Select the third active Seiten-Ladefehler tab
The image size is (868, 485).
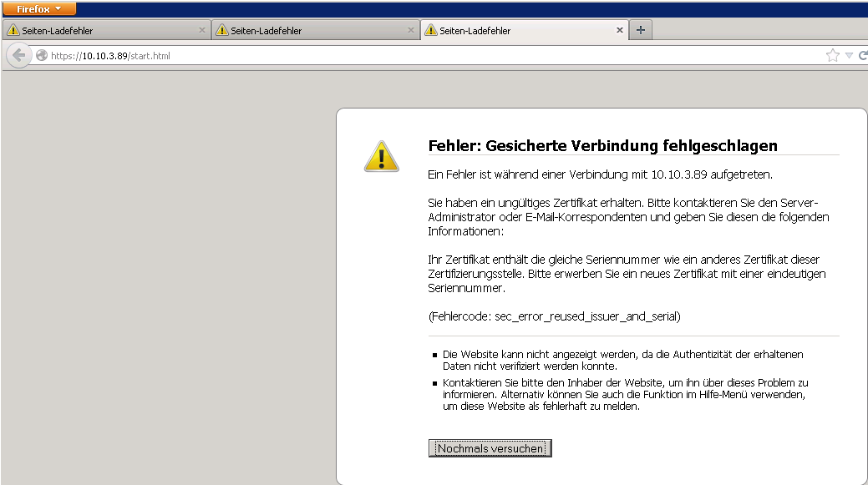point(518,31)
